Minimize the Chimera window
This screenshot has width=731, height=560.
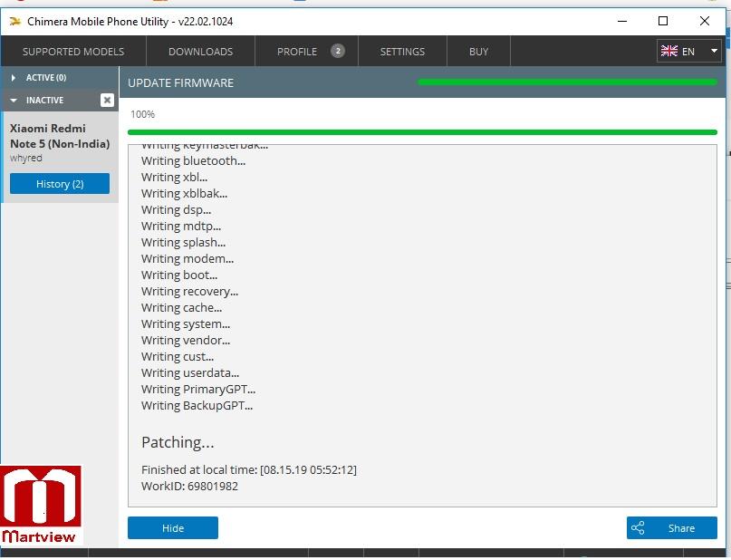[622, 21]
